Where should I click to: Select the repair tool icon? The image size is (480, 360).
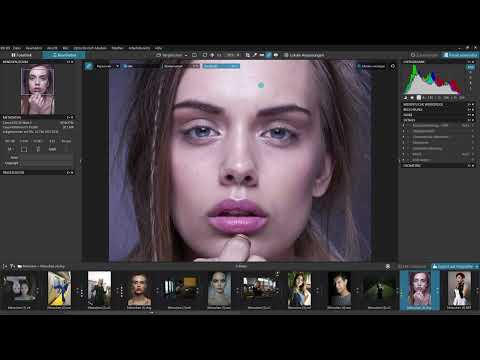tap(276, 55)
